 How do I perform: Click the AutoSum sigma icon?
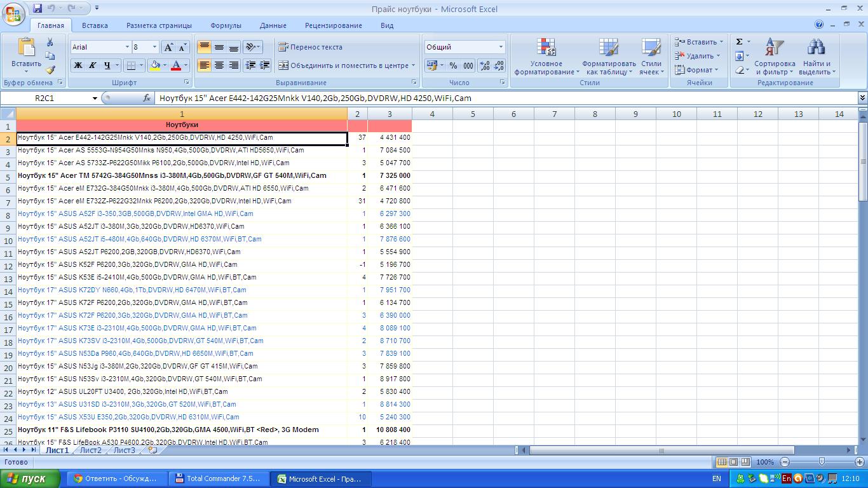[x=740, y=42]
